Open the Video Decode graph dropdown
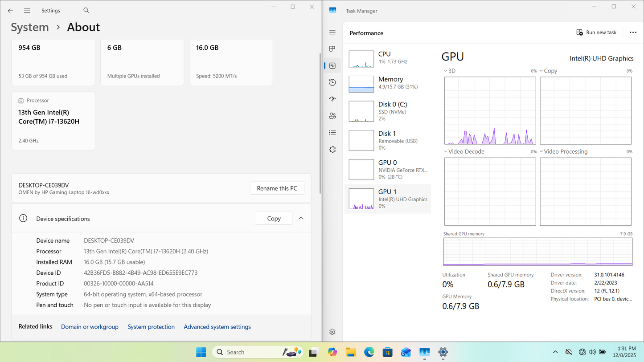644x362 pixels. click(446, 151)
